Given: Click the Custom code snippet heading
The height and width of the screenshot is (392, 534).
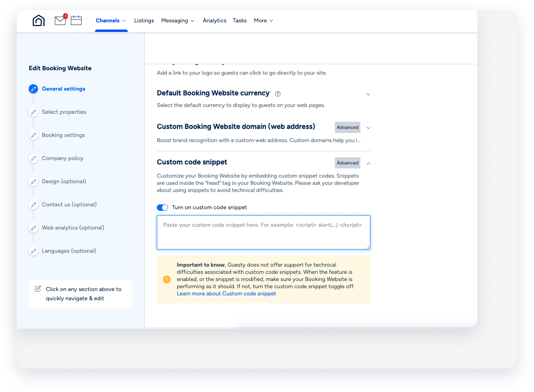Looking at the screenshot, I should [192, 162].
